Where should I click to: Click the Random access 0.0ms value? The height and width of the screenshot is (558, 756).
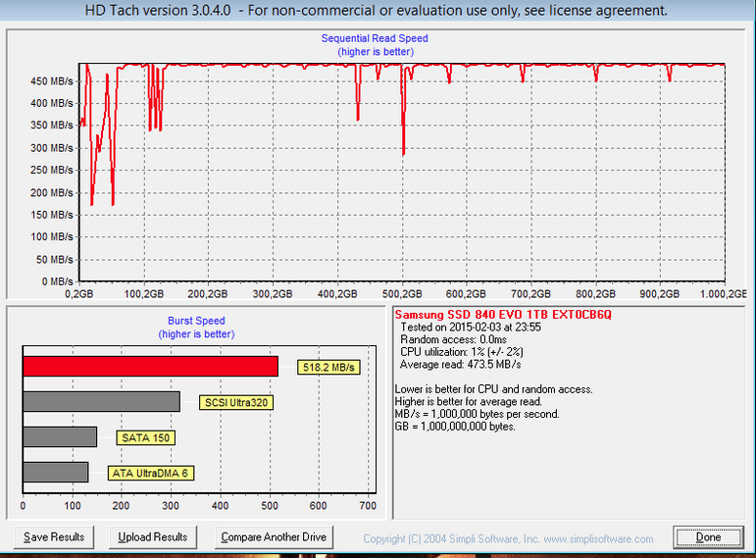[x=453, y=339]
